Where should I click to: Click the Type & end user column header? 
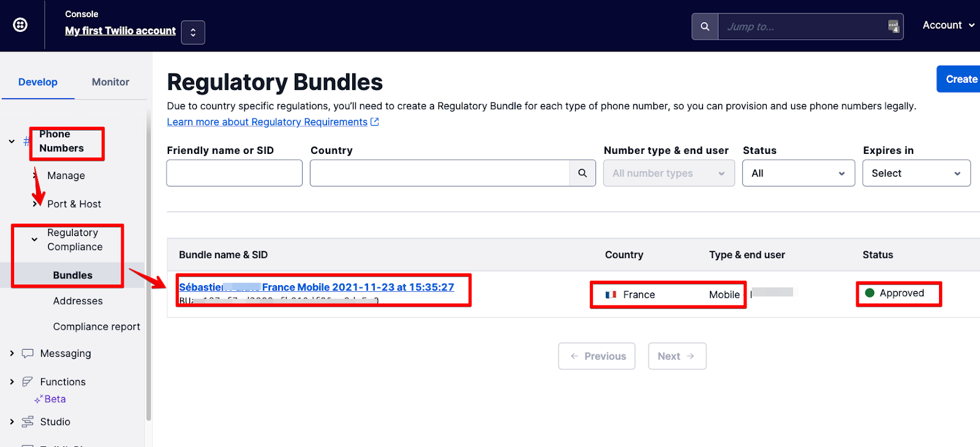[747, 255]
